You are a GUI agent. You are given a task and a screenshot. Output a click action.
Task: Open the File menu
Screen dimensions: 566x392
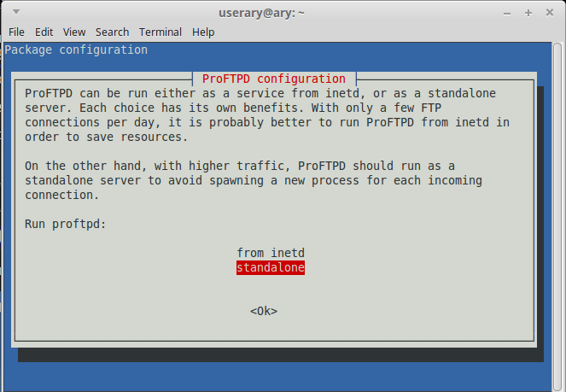pyautogui.click(x=16, y=32)
